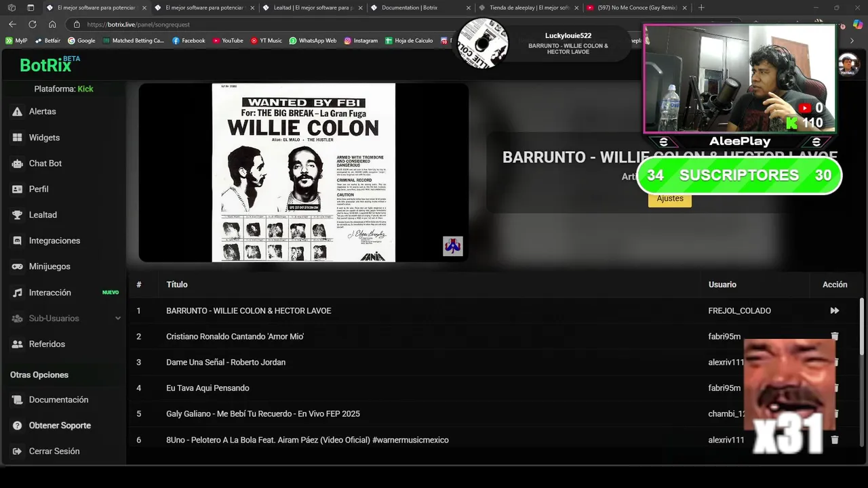Switch to Lealtad browser tab
The height and width of the screenshot is (488, 868).
pos(313,7)
